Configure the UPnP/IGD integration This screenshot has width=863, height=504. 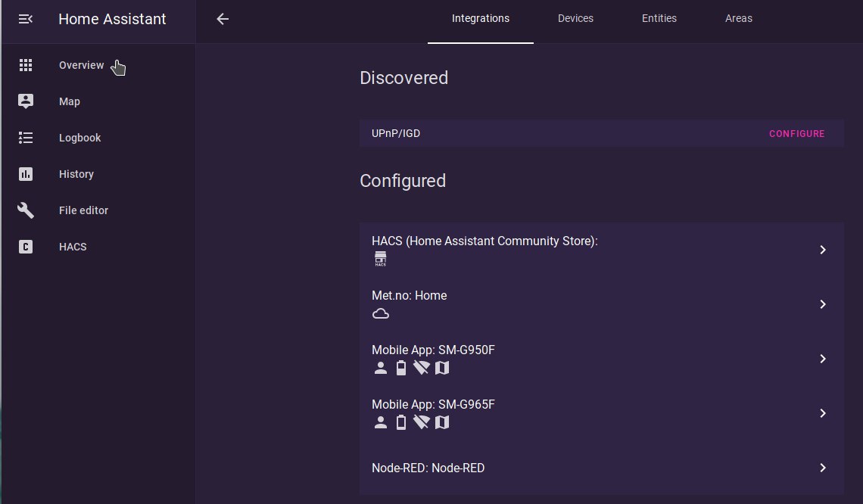(796, 134)
